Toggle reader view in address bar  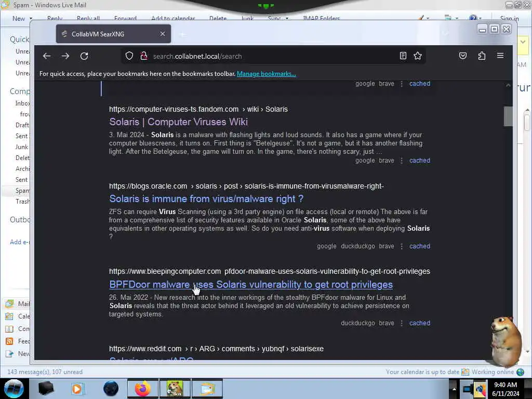pos(403,56)
